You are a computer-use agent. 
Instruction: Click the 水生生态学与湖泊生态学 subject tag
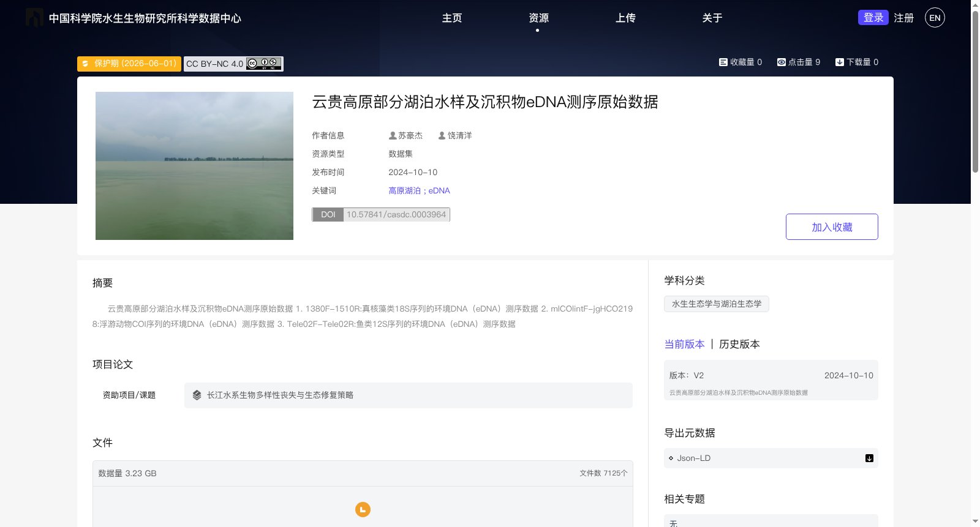717,304
